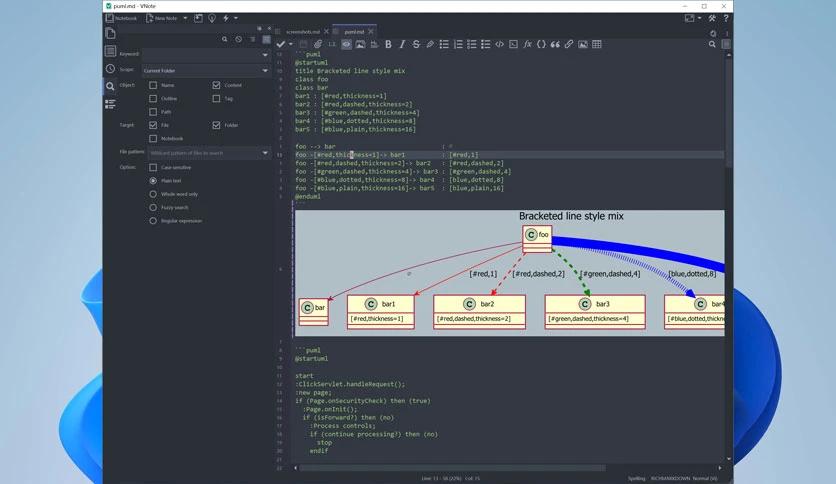
Task: Apply italic formatting
Action: click(x=402, y=44)
